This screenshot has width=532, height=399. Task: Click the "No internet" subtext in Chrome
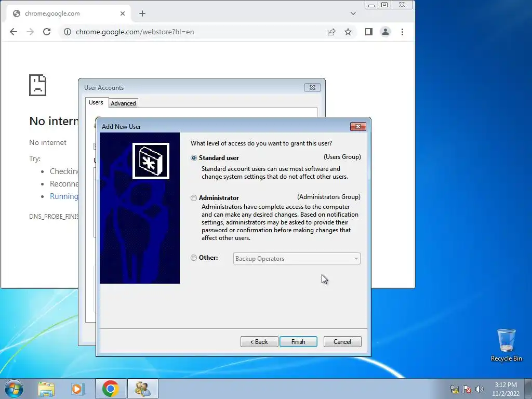pyautogui.click(x=48, y=142)
